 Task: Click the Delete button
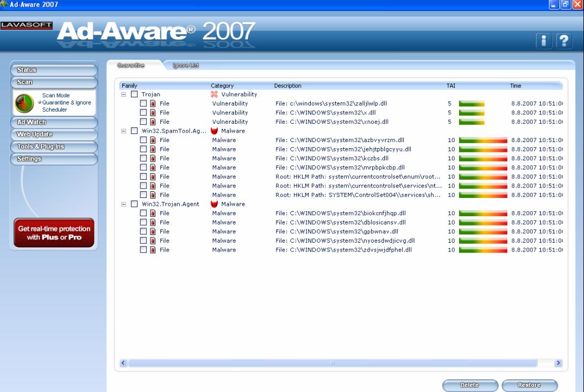[x=470, y=385]
